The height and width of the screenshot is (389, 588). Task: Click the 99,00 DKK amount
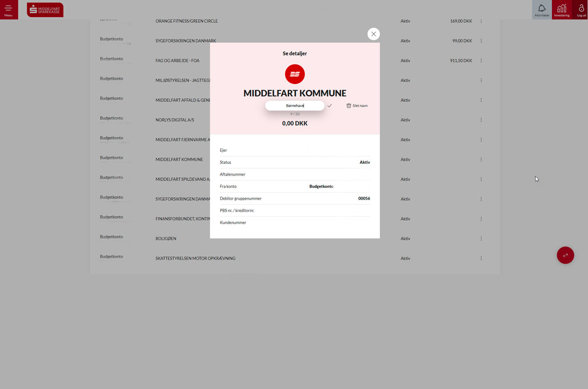coord(462,41)
